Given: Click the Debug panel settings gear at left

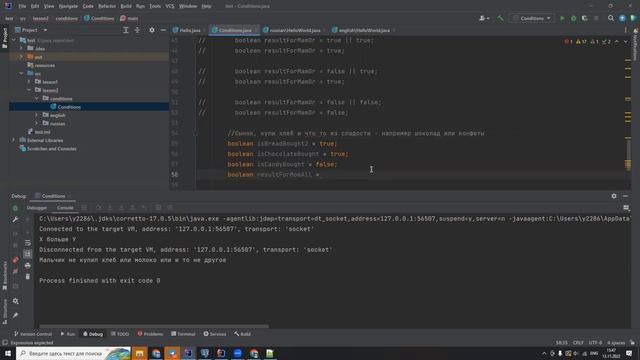Looking at the screenshot, I should (16, 301).
